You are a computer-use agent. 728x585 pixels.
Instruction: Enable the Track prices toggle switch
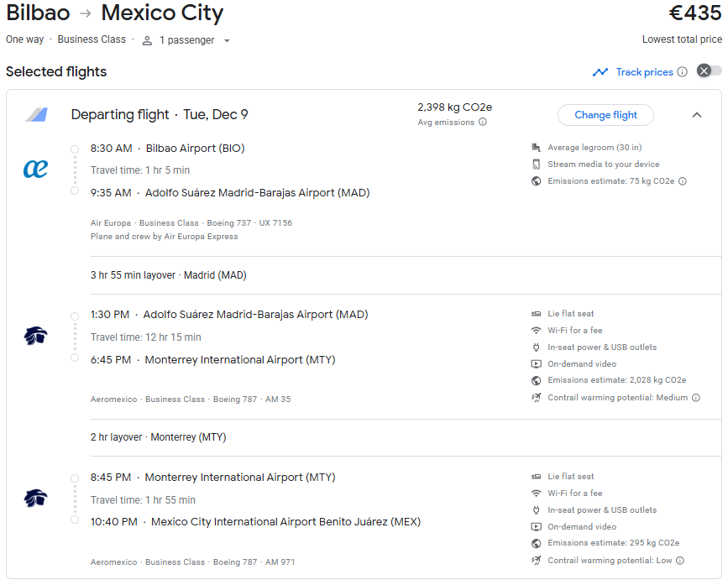click(x=709, y=71)
